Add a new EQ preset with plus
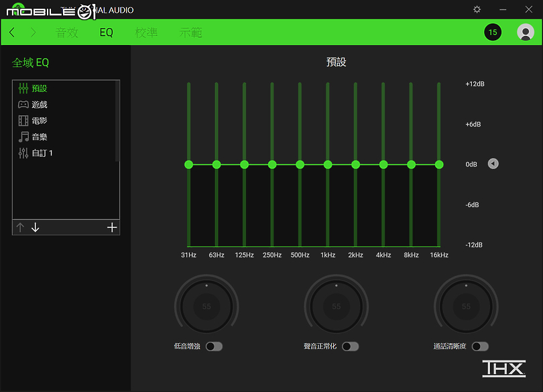 (x=112, y=228)
